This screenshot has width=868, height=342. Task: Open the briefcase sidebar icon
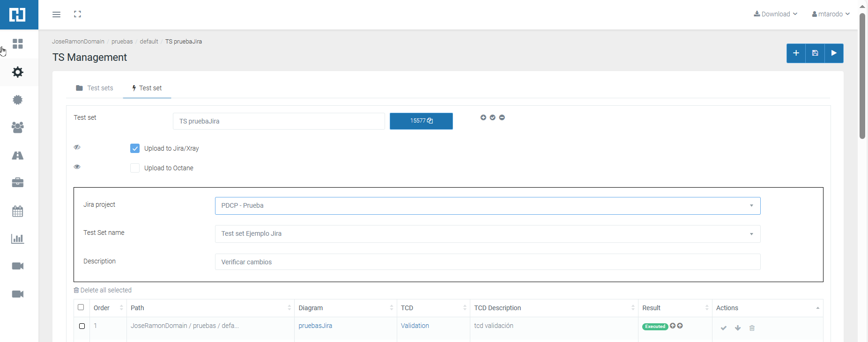[x=18, y=182]
